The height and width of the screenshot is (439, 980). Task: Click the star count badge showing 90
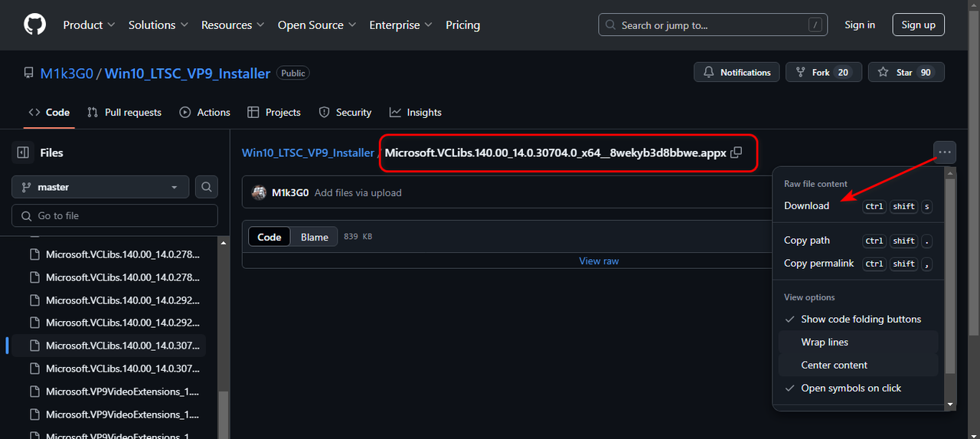(926, 73)
